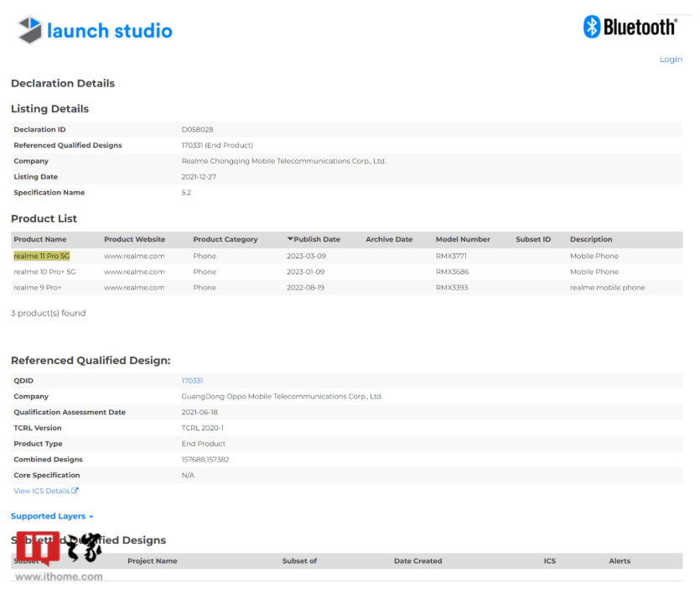Click View ICS Details link
The width and height of the screenshot is (700, 594).
tap(42, 491)
